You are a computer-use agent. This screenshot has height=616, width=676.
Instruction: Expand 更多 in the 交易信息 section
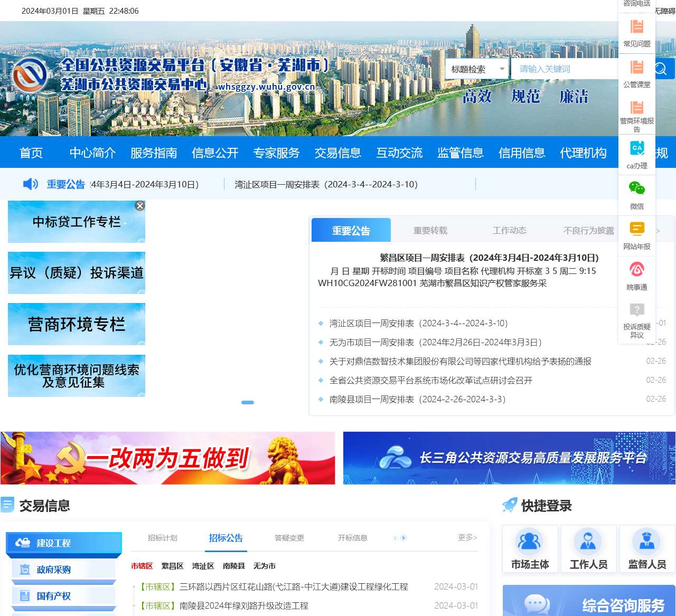[x=467, y=537]
